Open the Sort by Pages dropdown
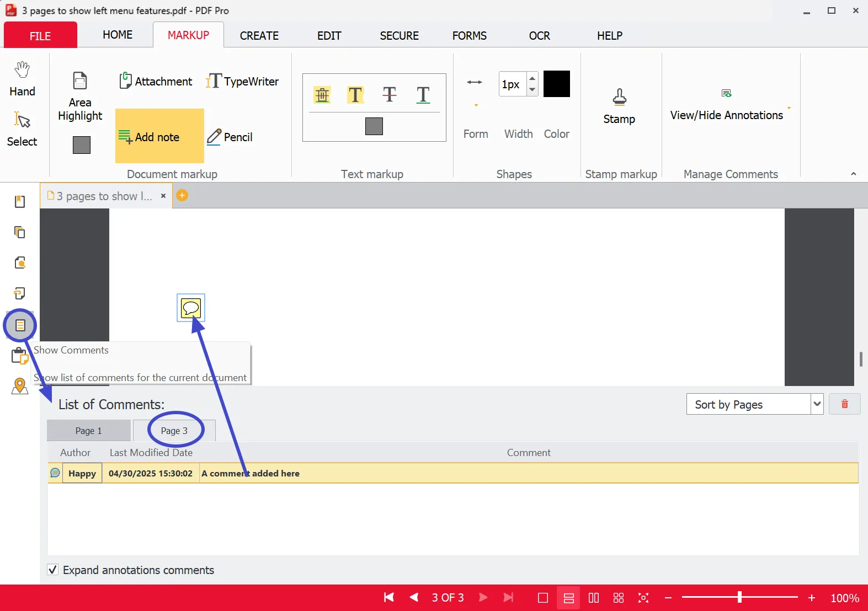The image size is (868, 611). pyautogui.click(x=755, y=404)
